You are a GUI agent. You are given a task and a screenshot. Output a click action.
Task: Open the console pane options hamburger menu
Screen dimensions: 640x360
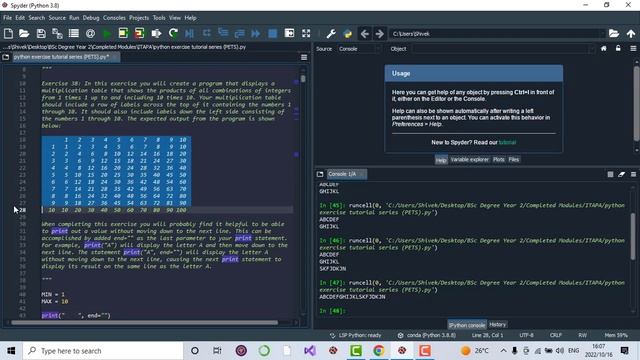pos(633,174)
